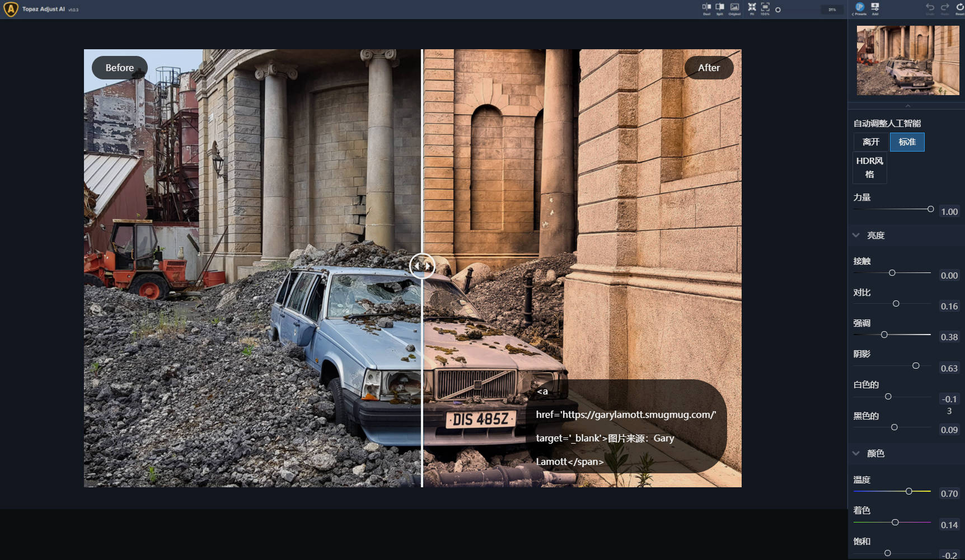Screen dimensions: 965x560
Task: Click the 强调 highlights slider handle
Action: click(884, 335)
